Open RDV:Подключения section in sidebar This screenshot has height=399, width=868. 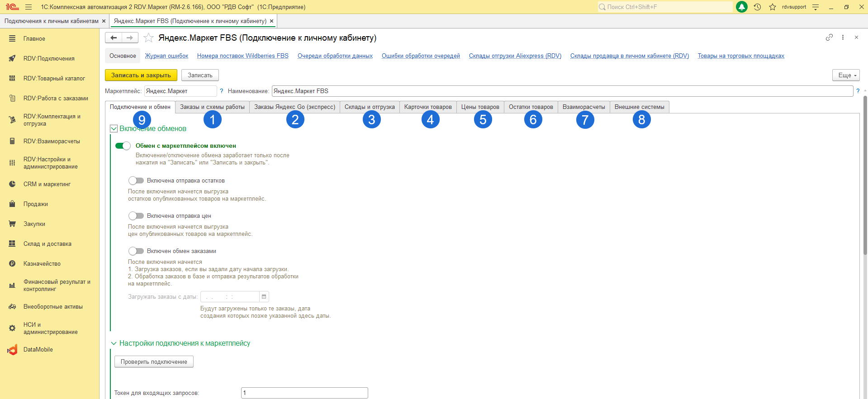[50, 58]
